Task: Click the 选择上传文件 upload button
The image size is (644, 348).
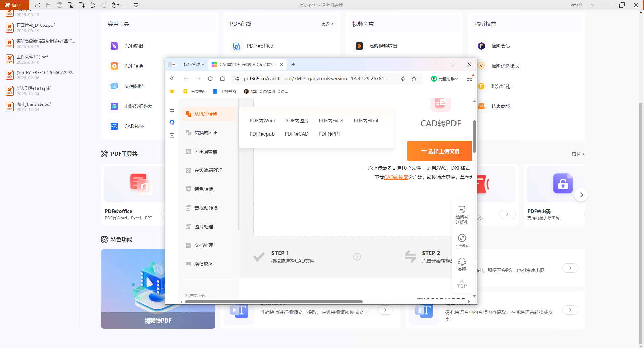Action: coord(439,151)
